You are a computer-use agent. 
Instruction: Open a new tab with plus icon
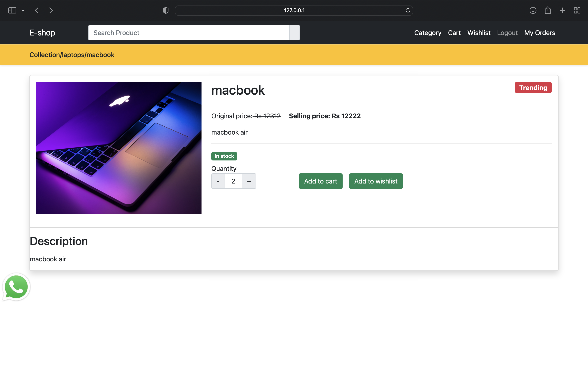[562, 10]
